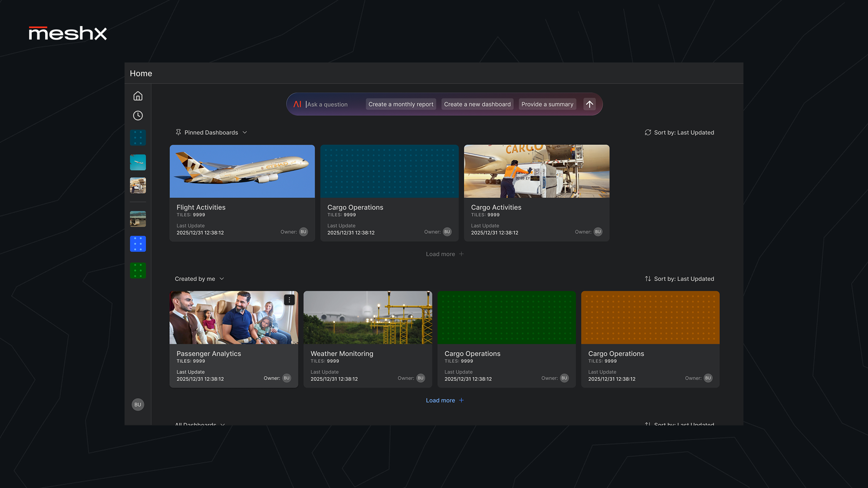Viewport: 868px width, 488px height.
Task: Click plus icon beside grey Load more
Action: click(x=461, y=254)
